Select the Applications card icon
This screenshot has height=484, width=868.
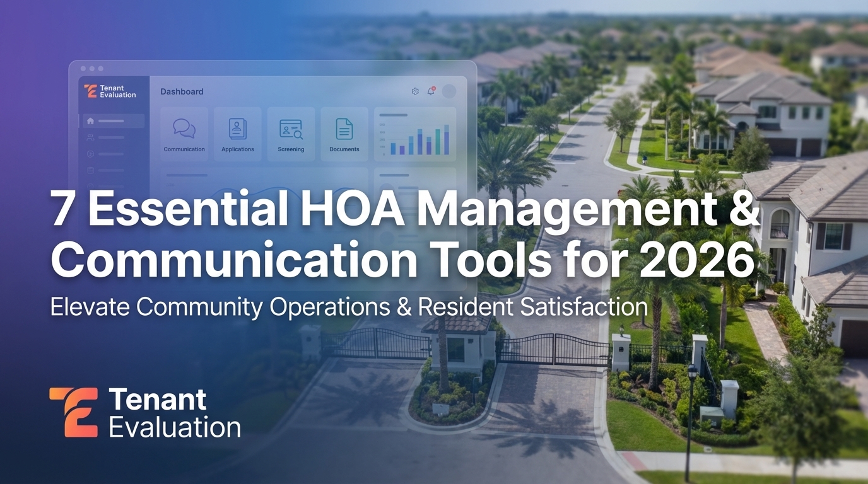pos(237,130)
